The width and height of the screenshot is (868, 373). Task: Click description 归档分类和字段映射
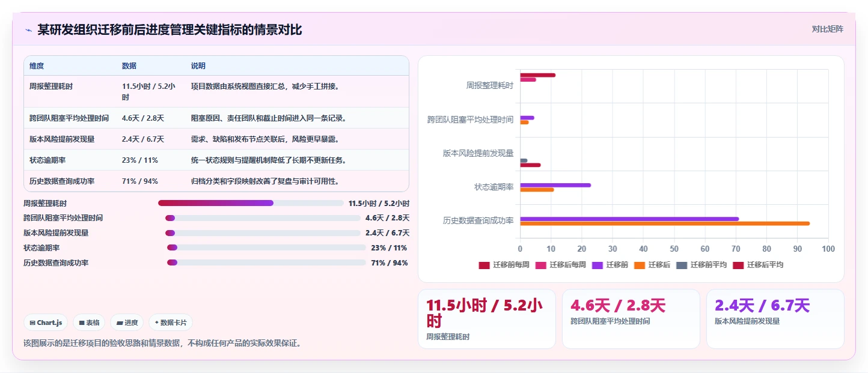pos(266,181)
